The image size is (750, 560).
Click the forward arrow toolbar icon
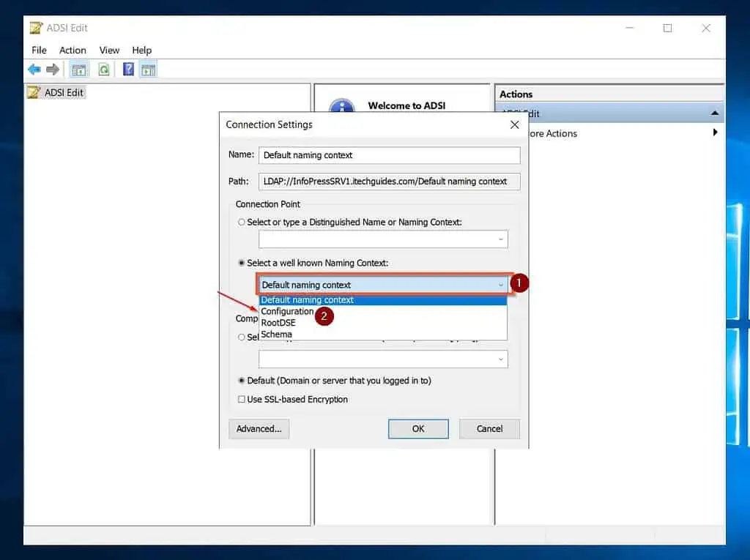point(53,70)
